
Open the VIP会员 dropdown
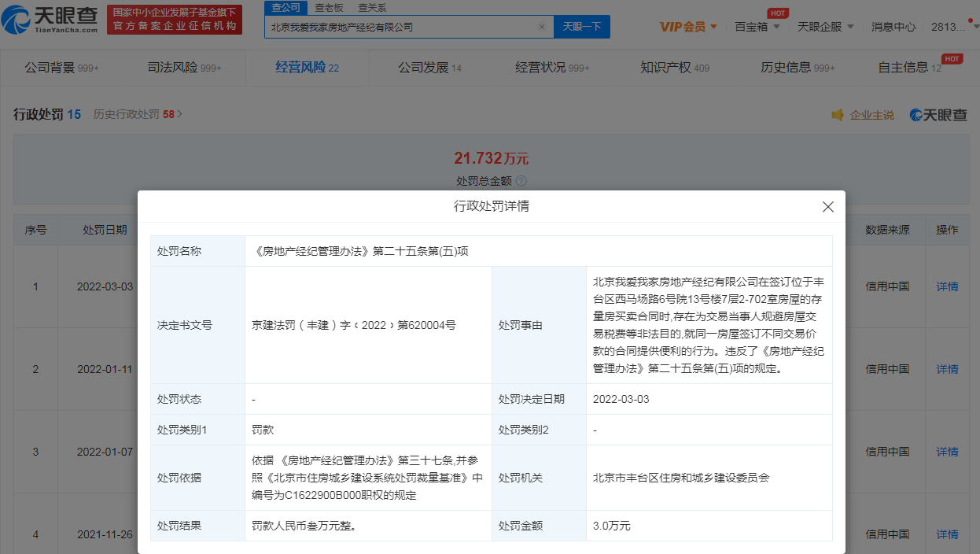click(688, 27)
